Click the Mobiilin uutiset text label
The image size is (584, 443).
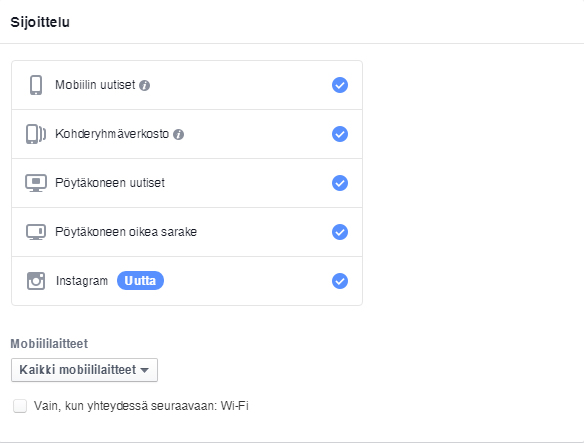(95, 85)
